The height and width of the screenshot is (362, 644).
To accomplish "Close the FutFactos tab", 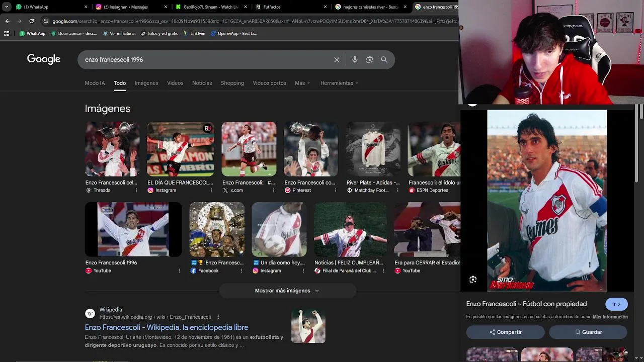I will point(326,7).
